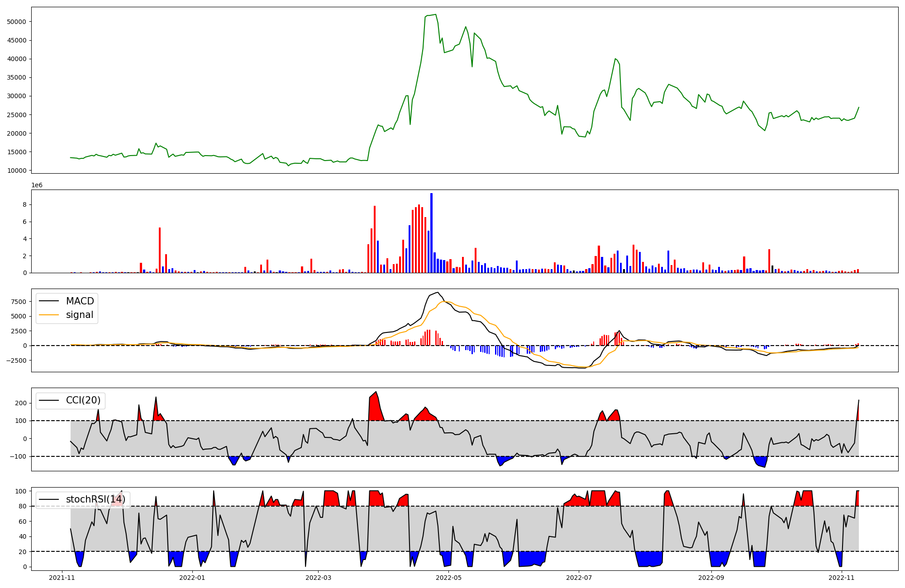Click the 200 tick on the CCI axis
Image resolution: width=905 pixels, height=588 pixels.
tap(21, 403)
